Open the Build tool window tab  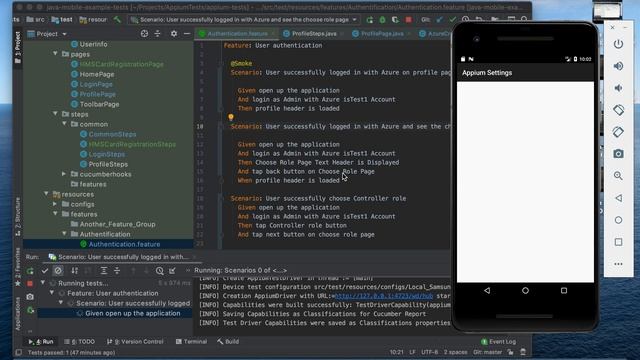pyautogui.click(x=228, y=342)
